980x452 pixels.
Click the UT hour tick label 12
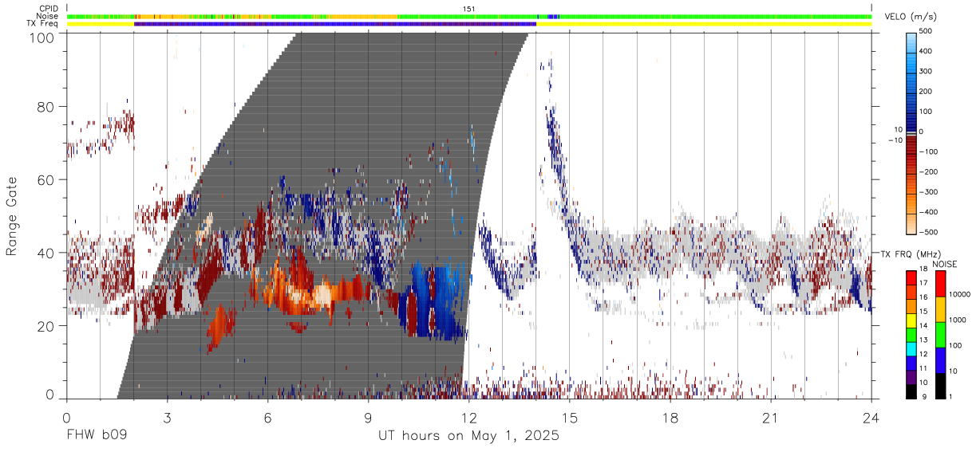click(468, 418)
